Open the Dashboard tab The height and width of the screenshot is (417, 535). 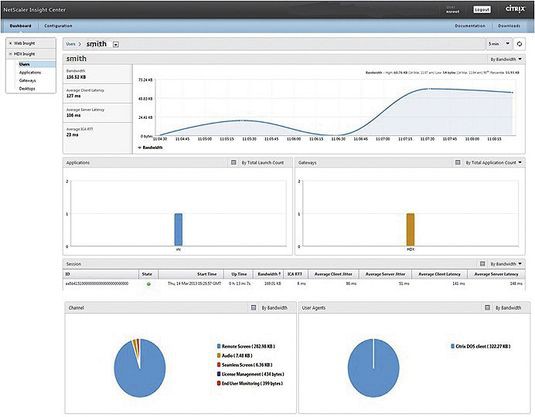coord(20,26)
